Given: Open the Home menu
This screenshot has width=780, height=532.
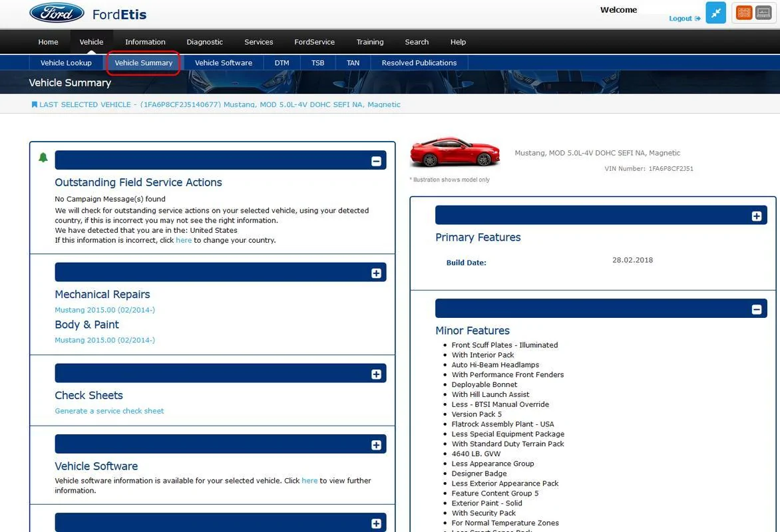Looking at the screenshot, I should pos(49,42).
